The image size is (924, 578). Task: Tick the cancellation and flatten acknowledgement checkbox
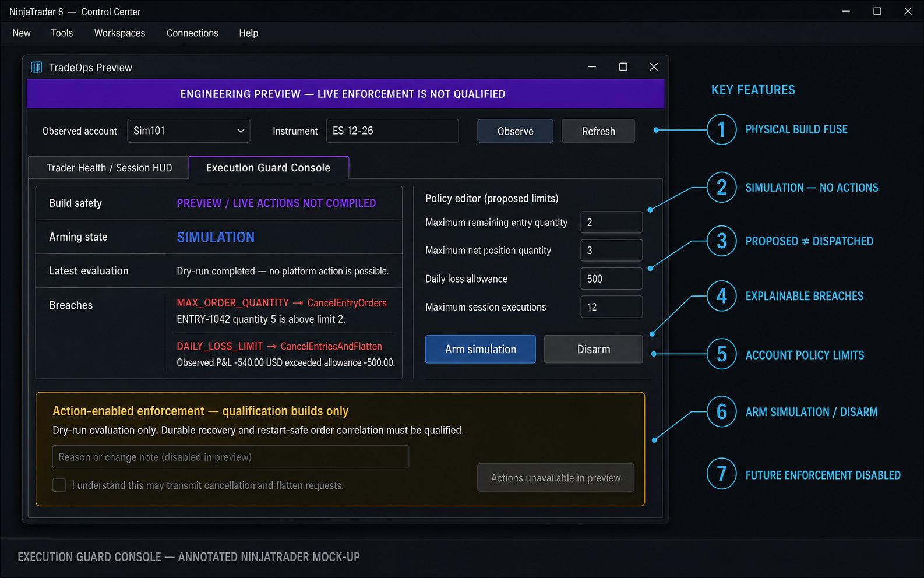pyautogui.click(x=59, y=485)
